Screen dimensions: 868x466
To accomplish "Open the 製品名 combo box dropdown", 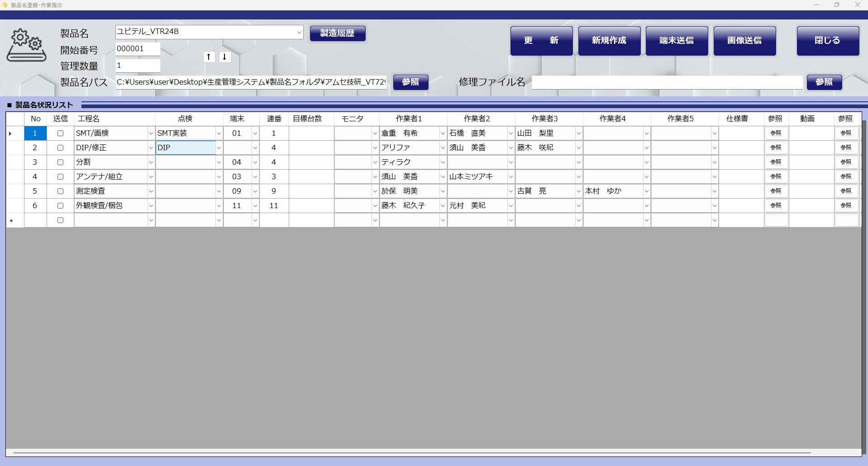I will click(x=299, y=32).
